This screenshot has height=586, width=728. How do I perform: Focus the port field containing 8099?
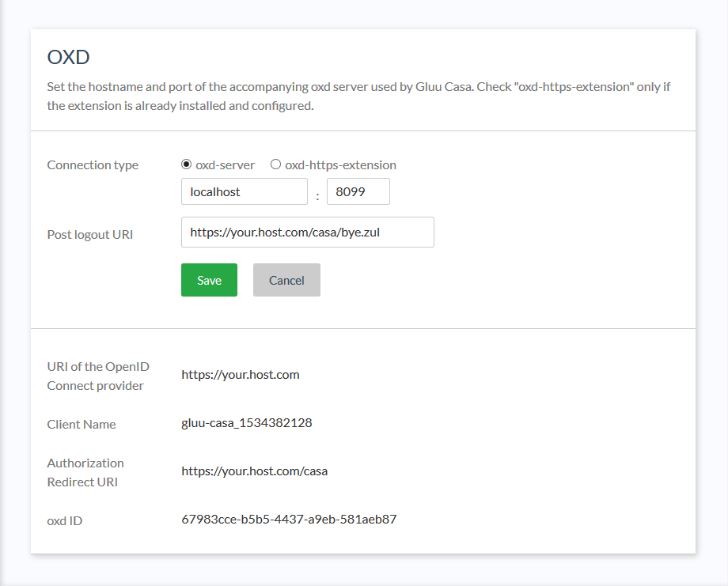(x=358, y=191)
